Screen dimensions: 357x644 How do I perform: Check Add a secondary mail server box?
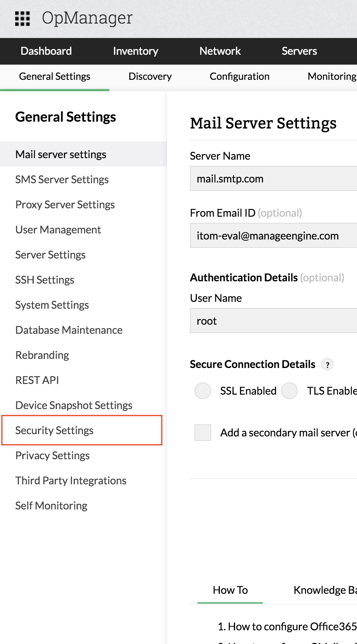[203, 433]
